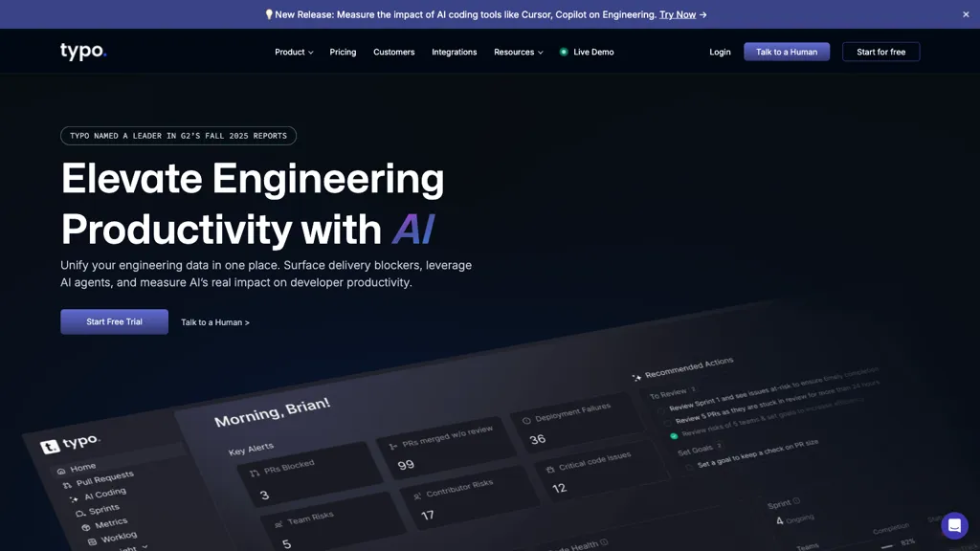
Task: Select Metrics in the sidebar
Action: tap(109, 524)
